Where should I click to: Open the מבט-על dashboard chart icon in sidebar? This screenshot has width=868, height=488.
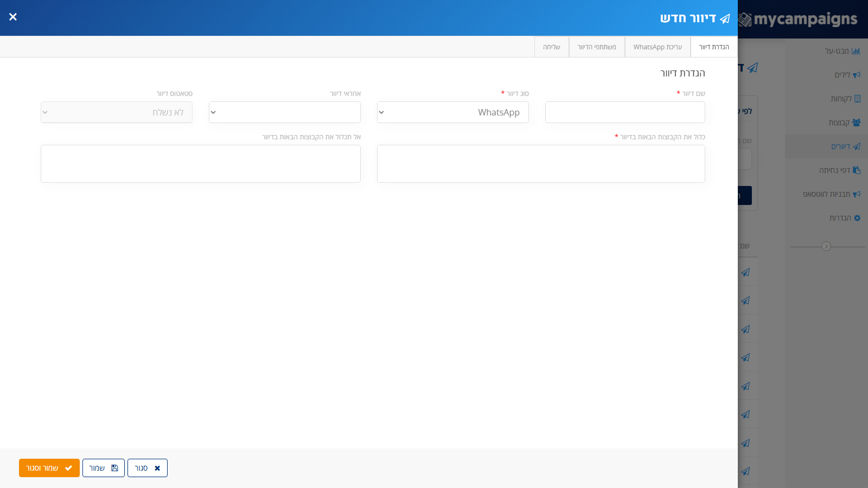856,51
